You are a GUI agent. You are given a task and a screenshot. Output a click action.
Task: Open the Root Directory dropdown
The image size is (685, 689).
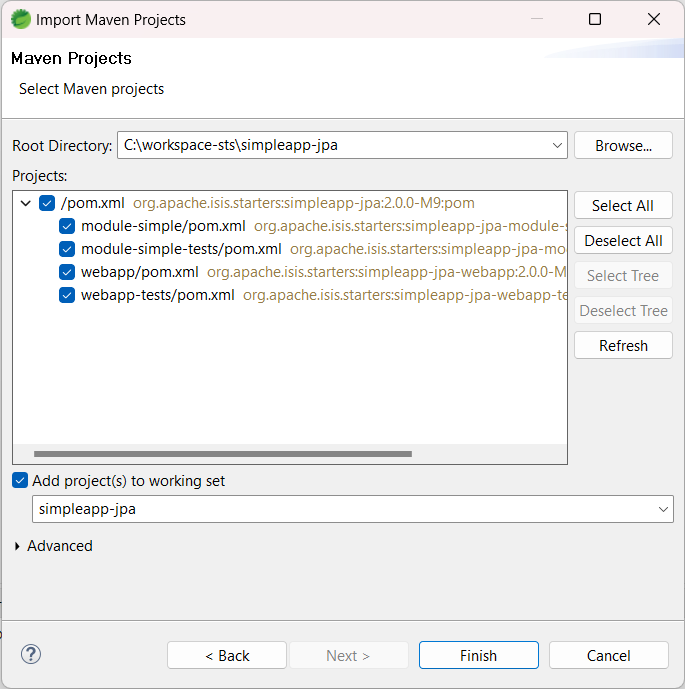tap(557, 145)
